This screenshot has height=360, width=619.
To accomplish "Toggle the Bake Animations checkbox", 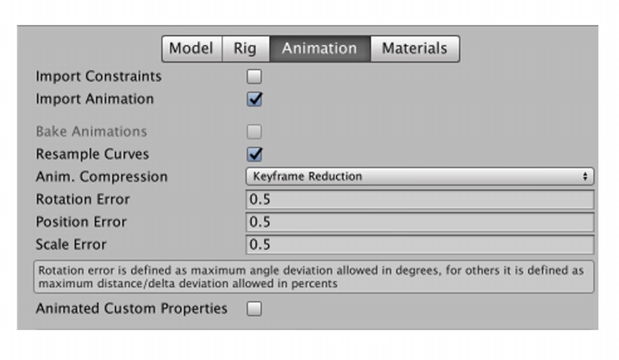I will [254, 131].
